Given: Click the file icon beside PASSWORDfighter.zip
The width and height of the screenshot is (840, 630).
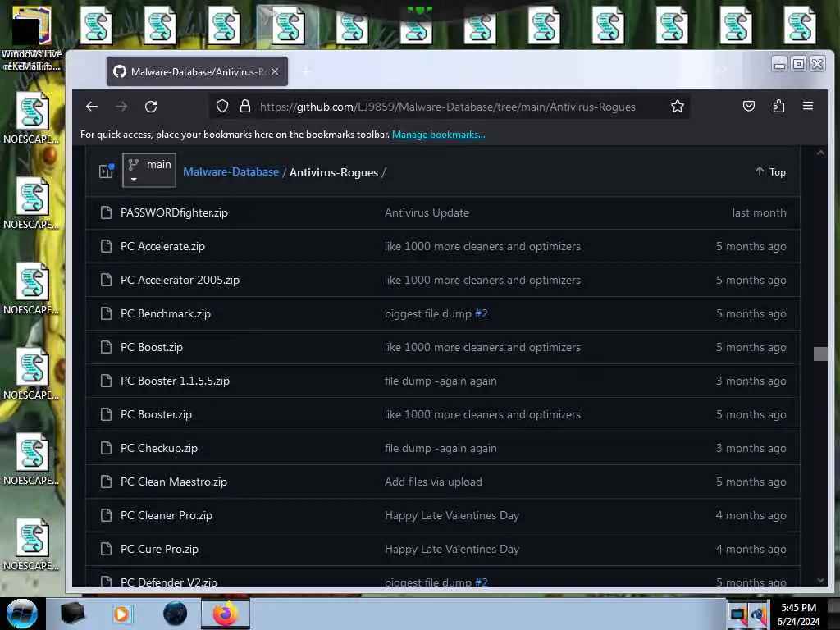Looking at the screenshot, I should click(106, 212).
